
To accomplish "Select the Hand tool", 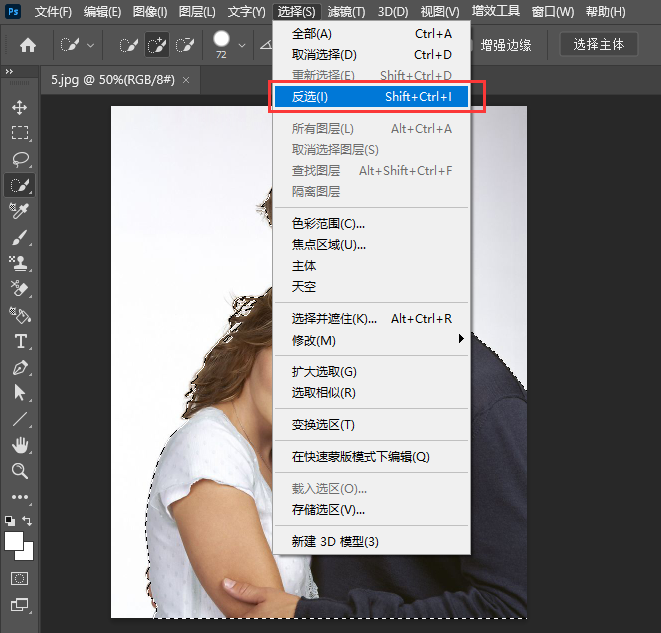I will click(20, 445).
